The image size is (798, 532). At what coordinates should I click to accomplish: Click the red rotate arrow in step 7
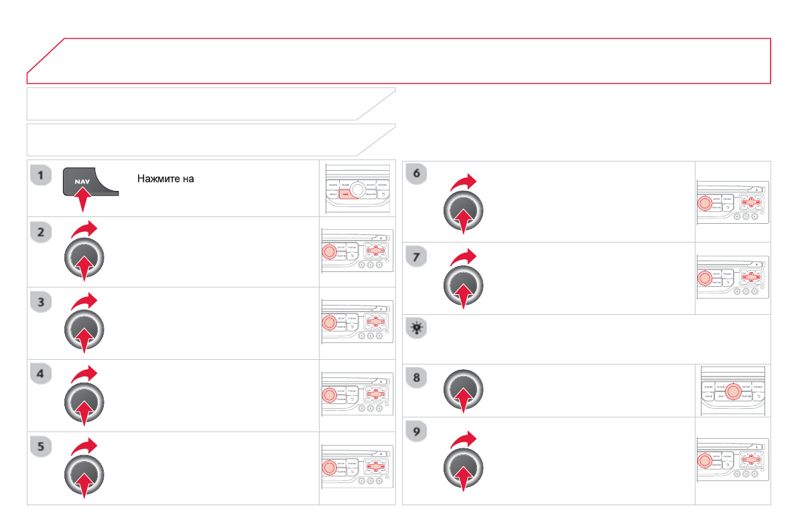(464, 257)
